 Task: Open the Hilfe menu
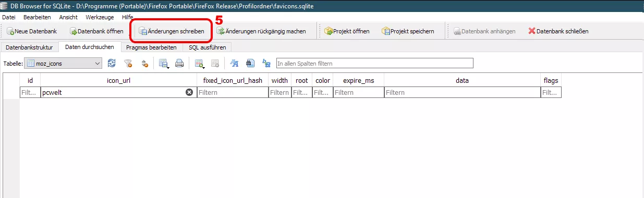(x=127, y=17)
